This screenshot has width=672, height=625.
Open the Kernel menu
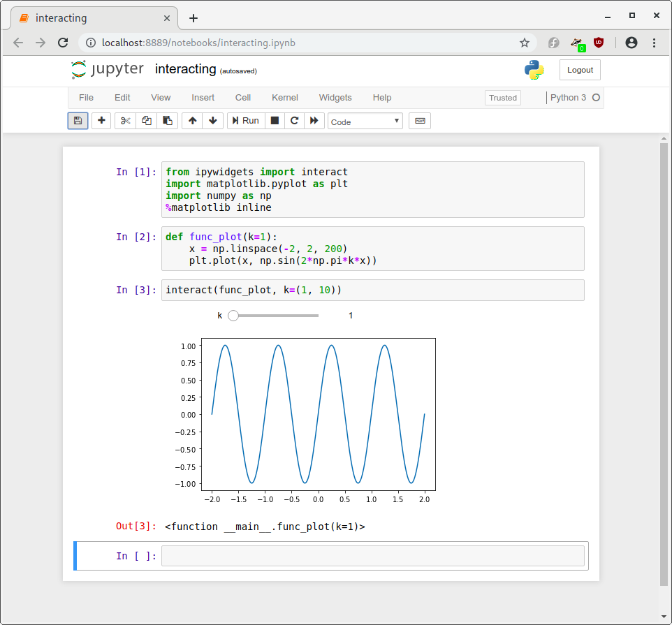[284, 98]
